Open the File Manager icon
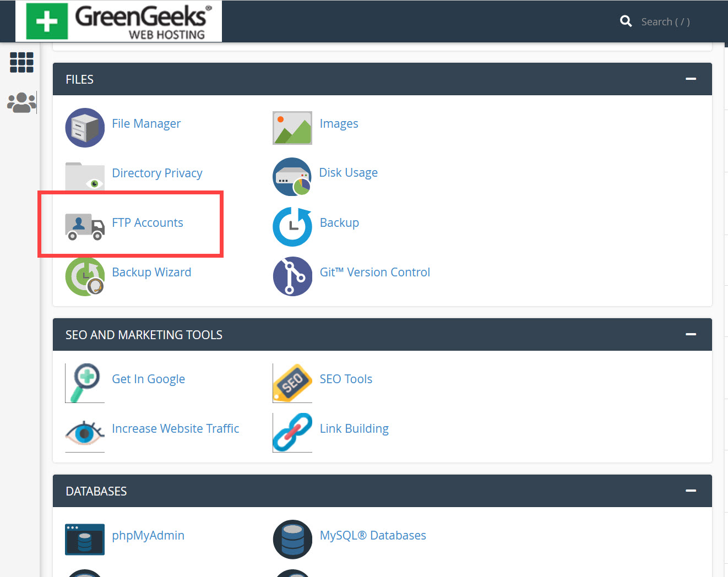 point(85,128)
